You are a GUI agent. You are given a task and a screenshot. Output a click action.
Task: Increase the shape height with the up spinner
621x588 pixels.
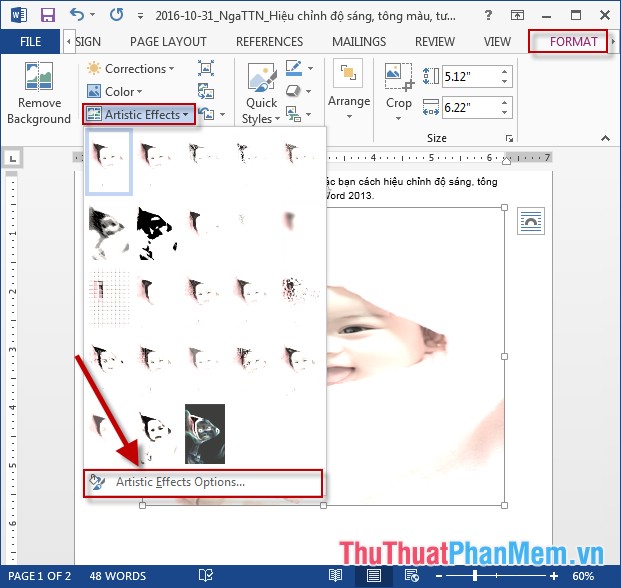coord(504,72)
